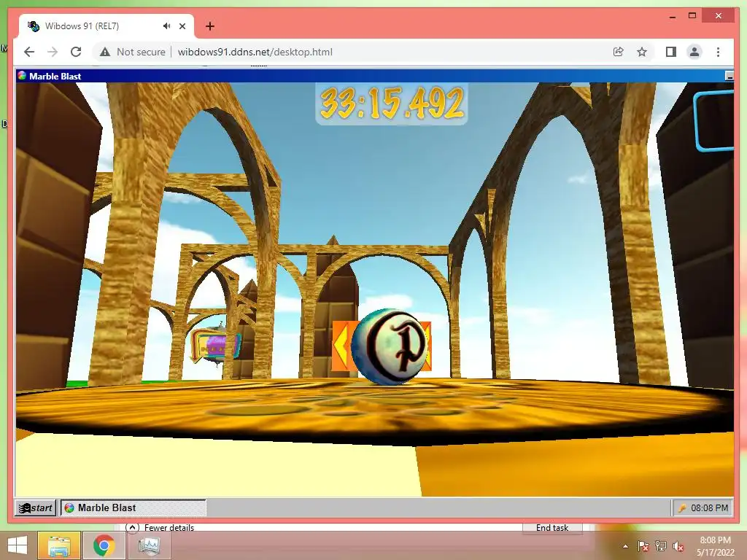The image size is (747, 560).
Task: Click the key icon in the tray
Action: (682, 508)
